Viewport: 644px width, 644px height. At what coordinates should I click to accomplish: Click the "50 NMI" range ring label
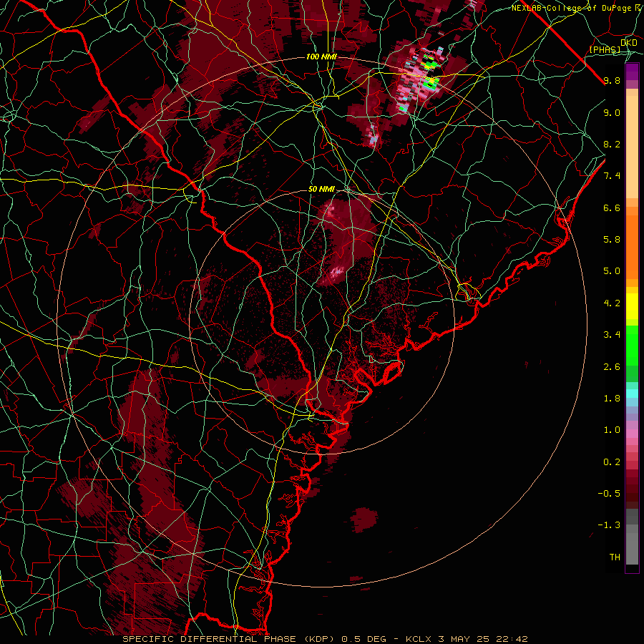click(321, 189)
